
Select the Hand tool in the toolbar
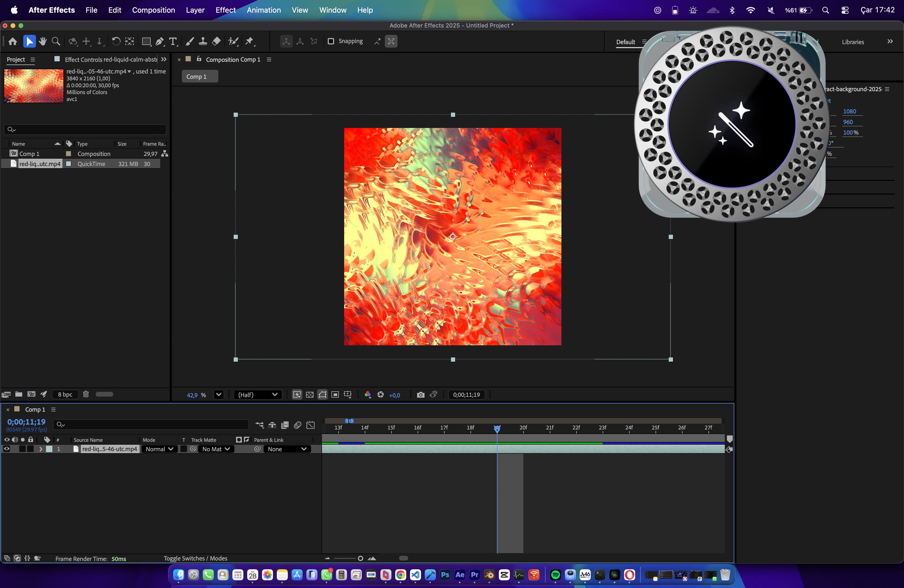tap(43, 42)
